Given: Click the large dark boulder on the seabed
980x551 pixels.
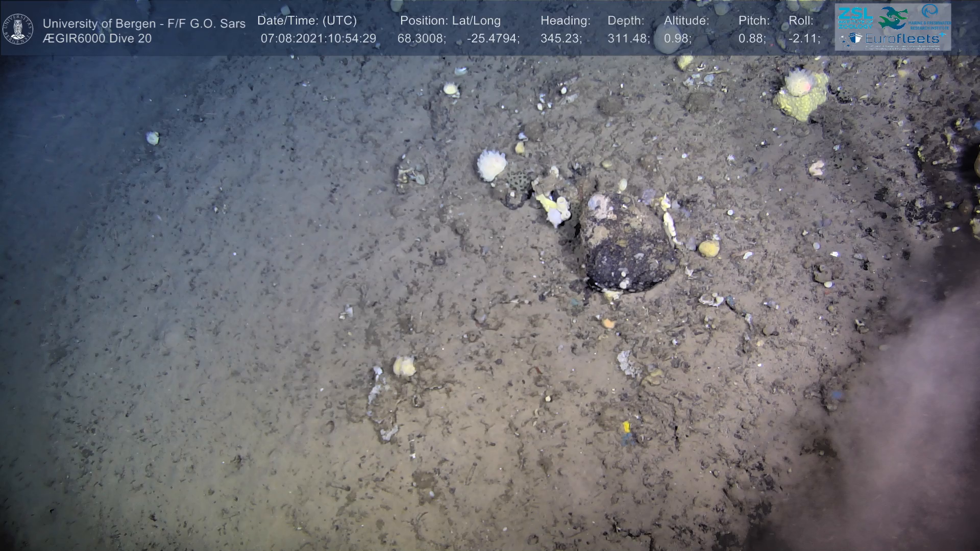Looking at the screenshot, I should pyautogui.click(x=627, y=246).
